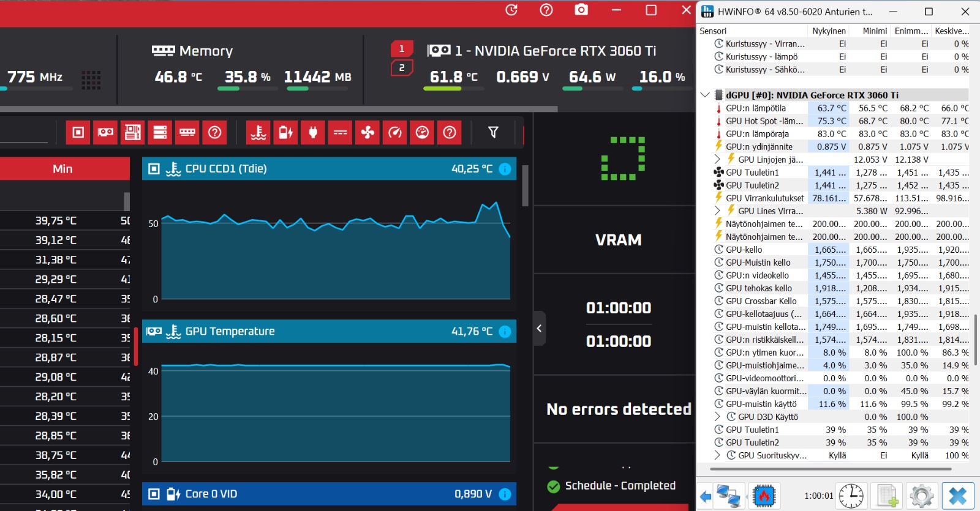
Task: Open HWiNFO remote monitoring computers icon
Action: tap(729, 496)
